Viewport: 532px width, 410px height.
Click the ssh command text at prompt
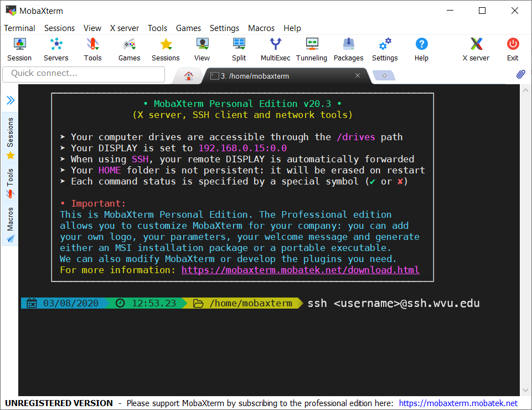[394, 303]
